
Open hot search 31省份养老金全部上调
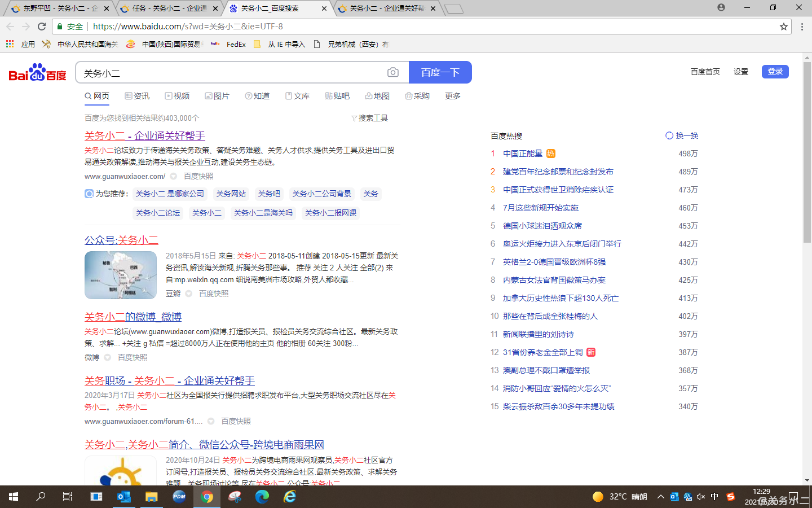pyautogui.click(x=543, y=352)
